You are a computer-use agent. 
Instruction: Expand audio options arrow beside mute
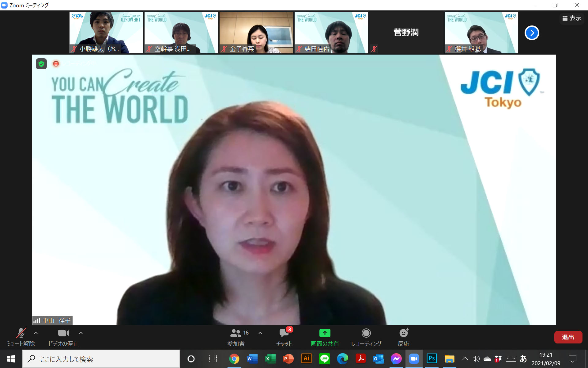coord(36,333)
